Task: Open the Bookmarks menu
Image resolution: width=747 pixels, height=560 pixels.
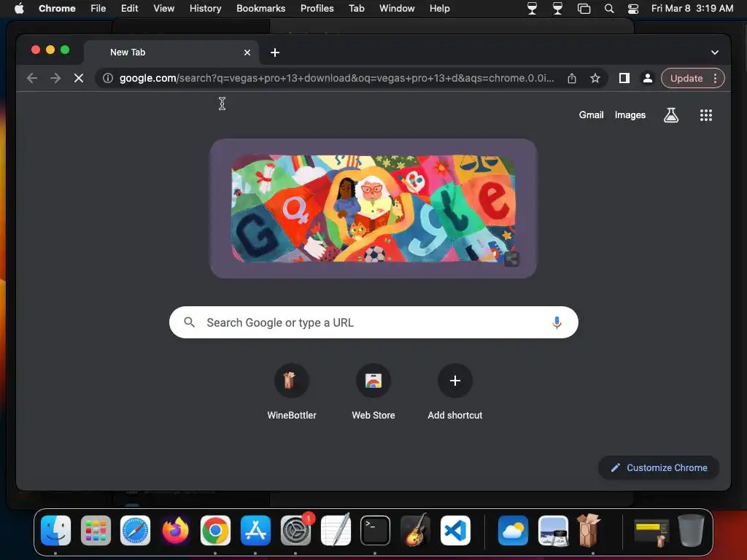Action: pyautogui.click(x=260, y=8)
